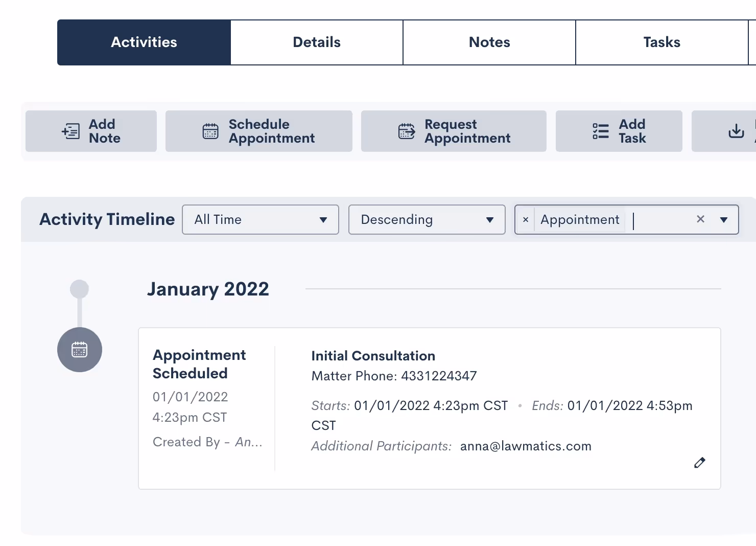Click the Schedule Appointment calendar icon
The image size is (756, 546).
(210, 131)
